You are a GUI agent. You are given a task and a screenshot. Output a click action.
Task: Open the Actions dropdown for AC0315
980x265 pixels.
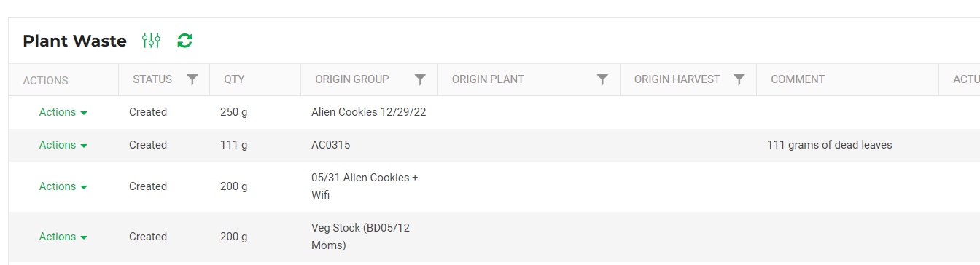[63, 145]
